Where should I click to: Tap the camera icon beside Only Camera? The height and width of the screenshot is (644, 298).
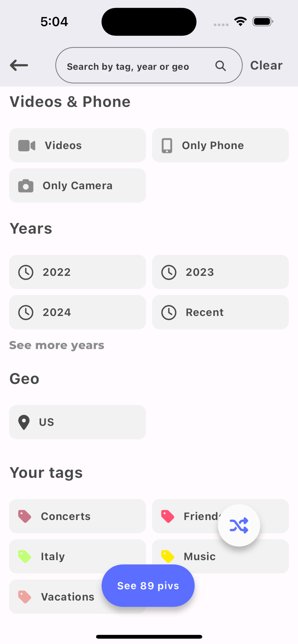[26, 186]
